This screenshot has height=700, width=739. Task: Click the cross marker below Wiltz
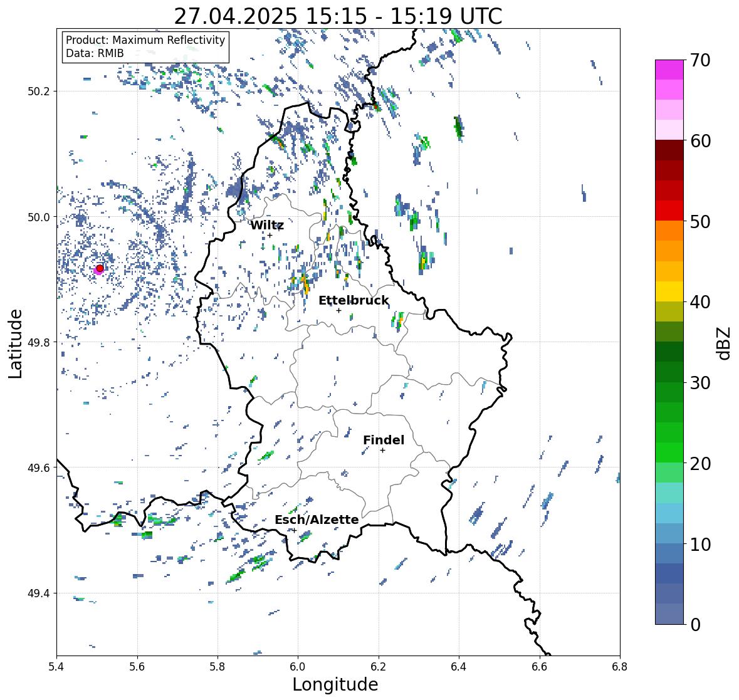[x=270, y=236]
